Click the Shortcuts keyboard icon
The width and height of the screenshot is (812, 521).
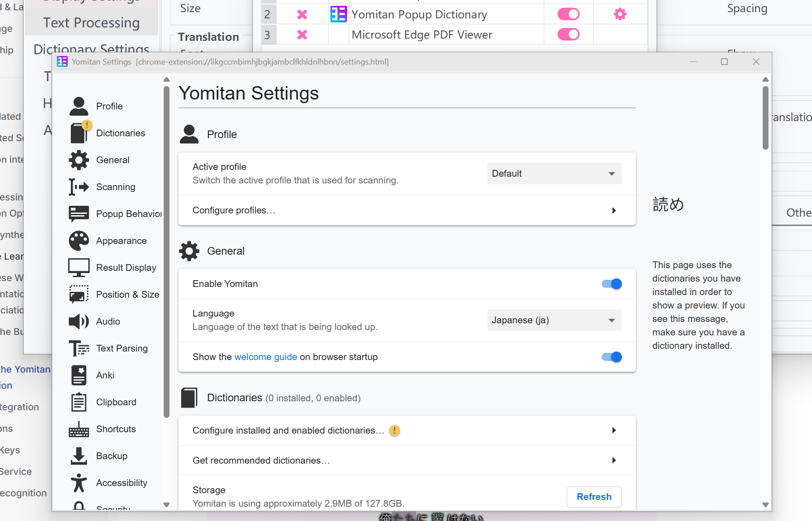click(x=79, y=429)
